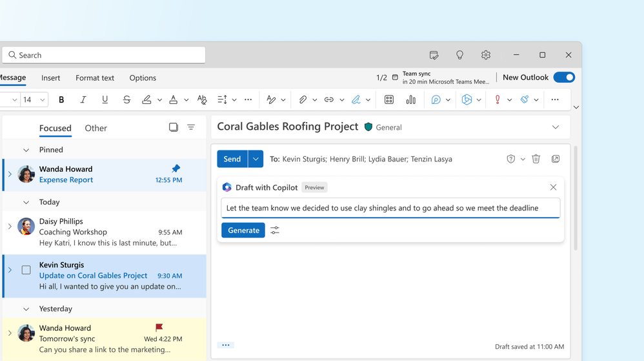Turn off the New Outlook toggle

point(564,77)
